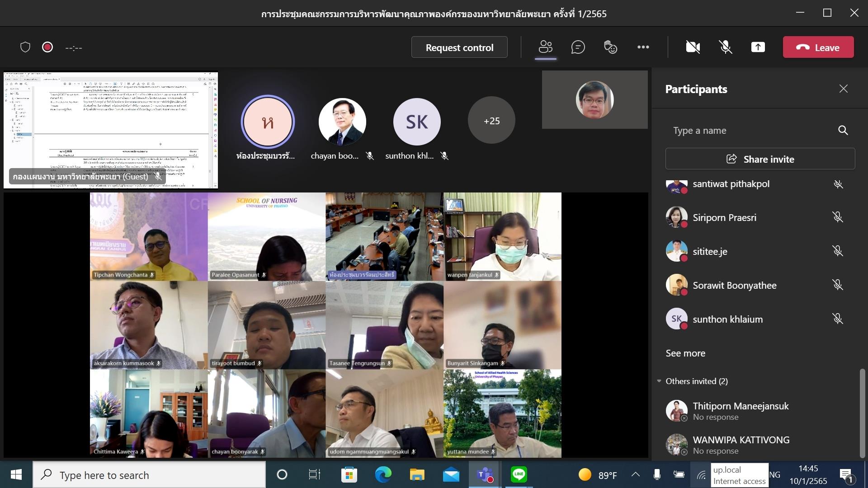This screenshot has width=868, height=488.
Task: Click the Participants panel scrollbar
Action: [862, 413]
